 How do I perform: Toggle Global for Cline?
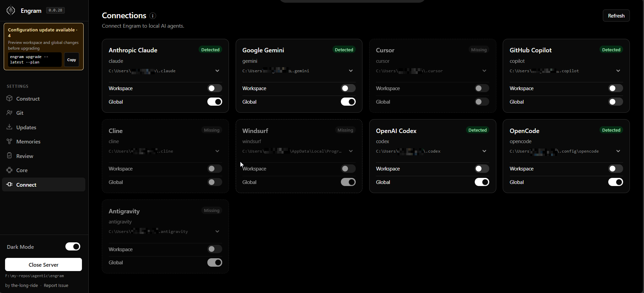click(215, 182)
